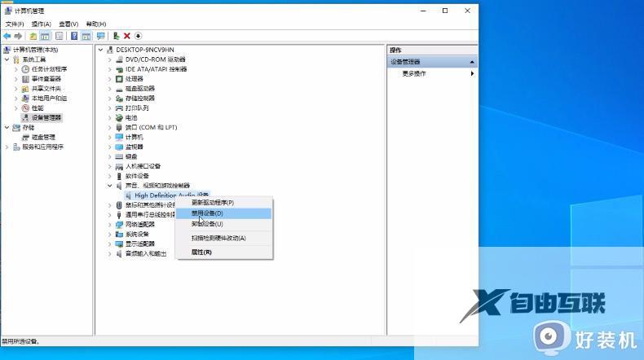Select 本地用户和组 in left tree
The height and width of the screenshot is (360, 644).
tap(49, 98)
